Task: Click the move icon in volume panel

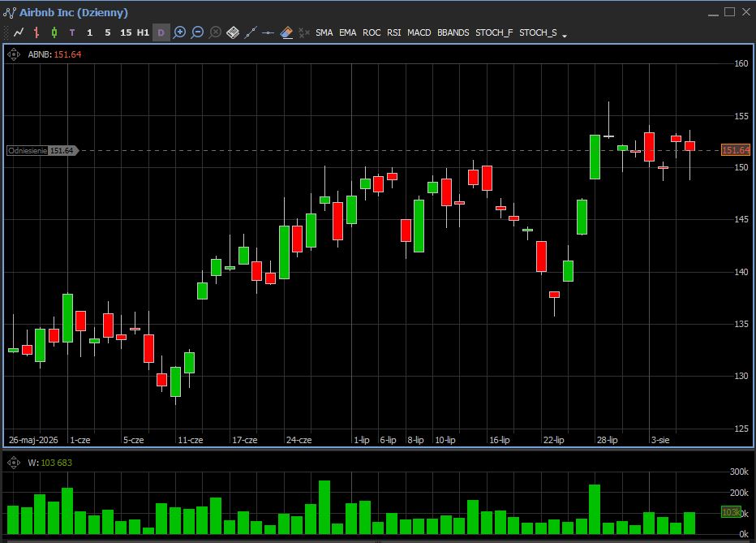Action: pyautogui.click(x=14, y=463)
